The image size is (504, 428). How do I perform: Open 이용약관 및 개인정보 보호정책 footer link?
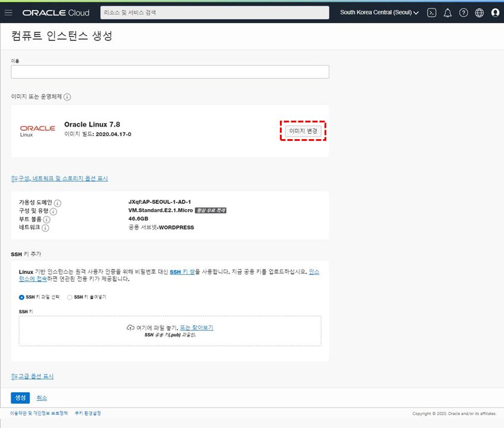point(39,413)
